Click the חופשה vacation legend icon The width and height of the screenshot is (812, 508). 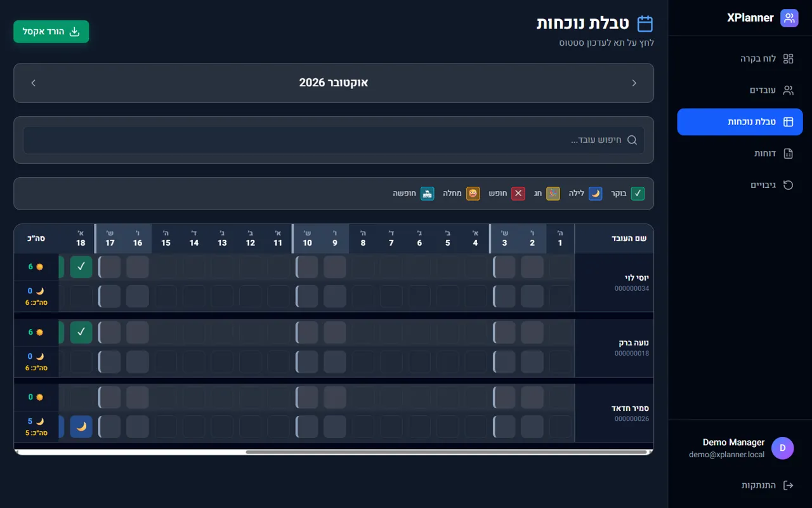[x=428, y=194]
